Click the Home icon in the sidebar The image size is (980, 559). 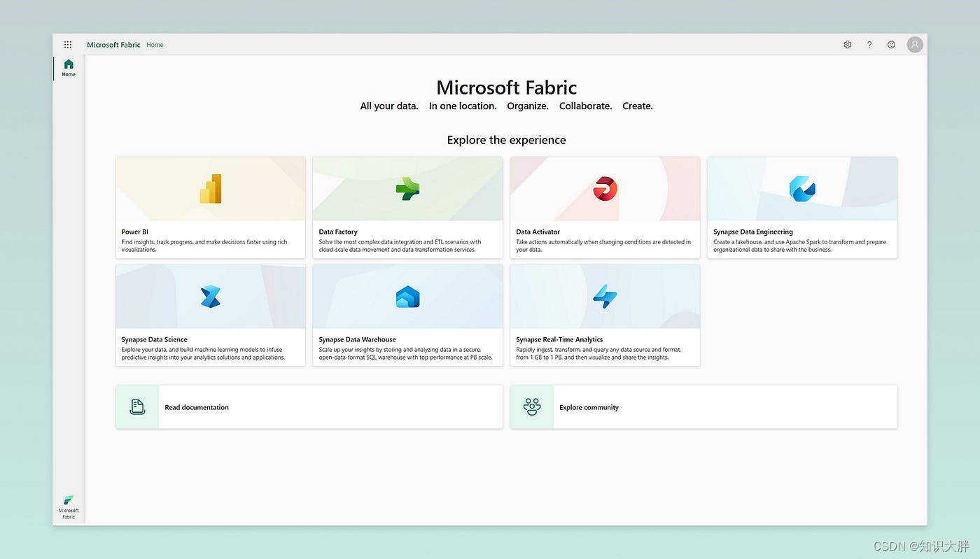tap(69, 64)
